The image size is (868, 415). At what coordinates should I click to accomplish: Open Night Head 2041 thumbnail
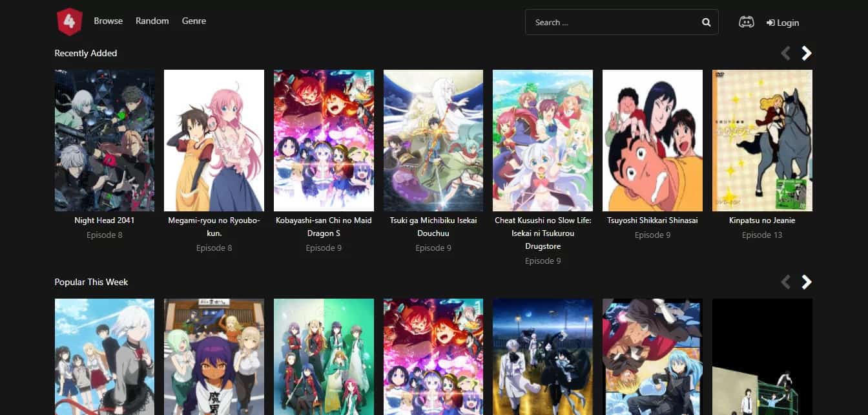tap(105, 140)
